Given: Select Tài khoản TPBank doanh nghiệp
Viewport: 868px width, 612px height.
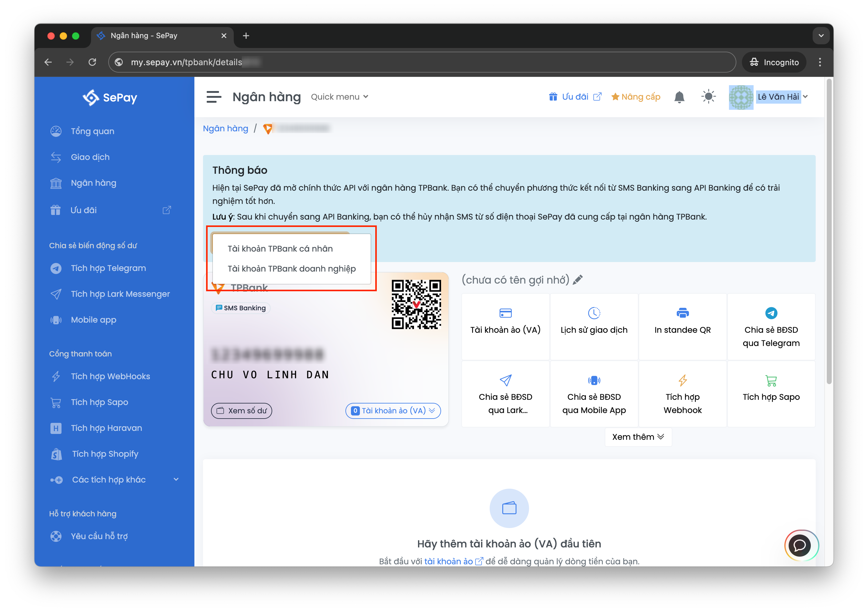Looking at the screenshot, I should 292,269.
